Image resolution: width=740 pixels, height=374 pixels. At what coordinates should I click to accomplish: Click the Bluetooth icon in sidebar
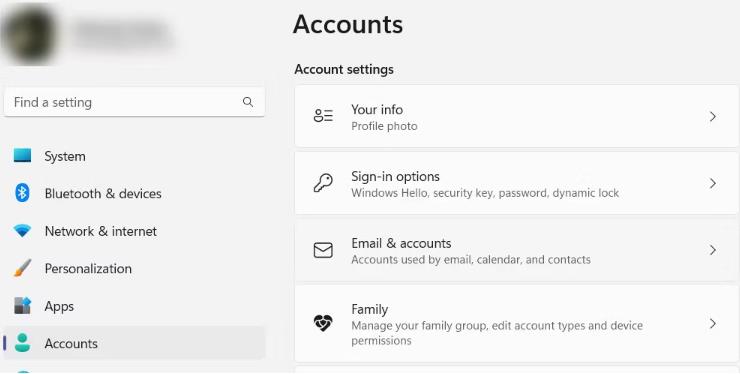(22, 193)
